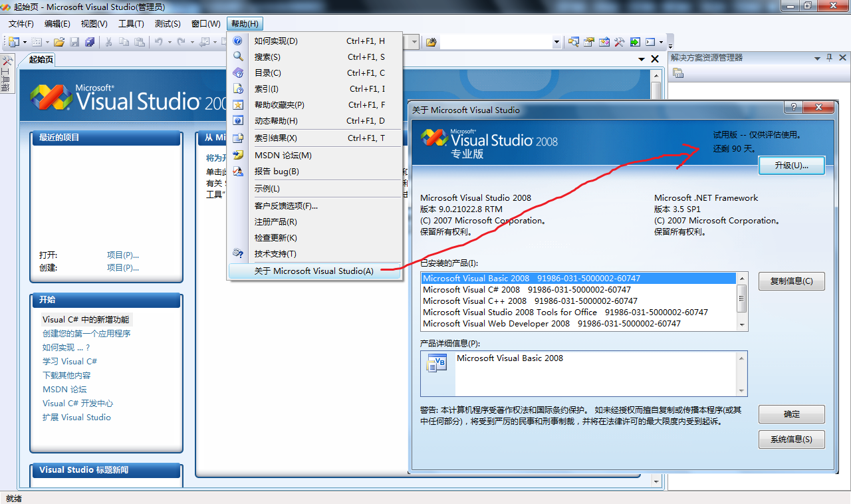
Task: Choose 关于 Microsoft Visual Studio(A)
Action: 315,271
